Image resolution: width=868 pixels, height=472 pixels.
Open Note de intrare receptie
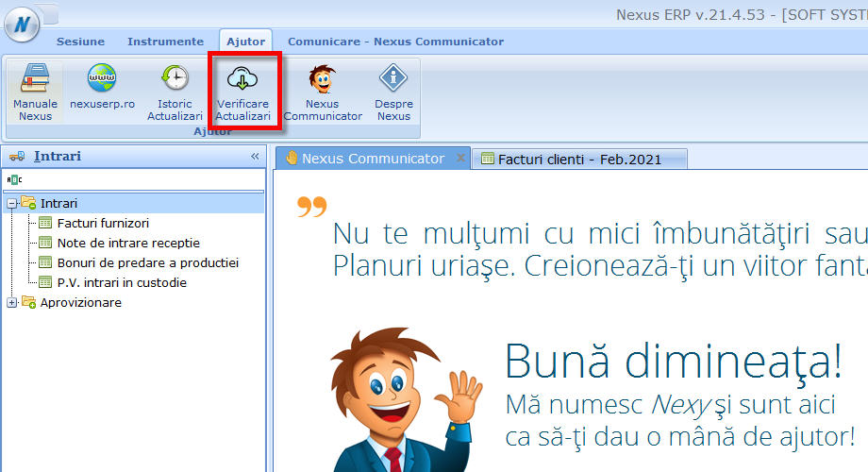(x=128, y=244)
